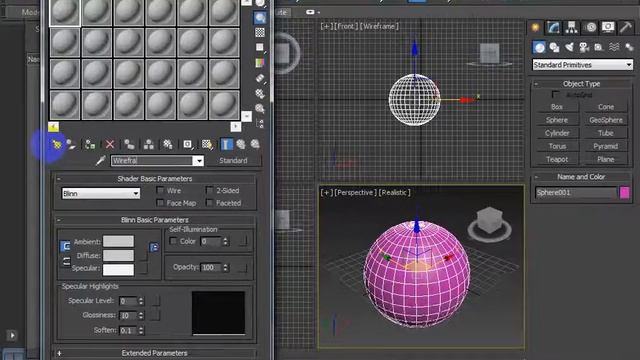640x360 pixels.
Task: Open the Utilities hammer tab
Action: (626, 27)
